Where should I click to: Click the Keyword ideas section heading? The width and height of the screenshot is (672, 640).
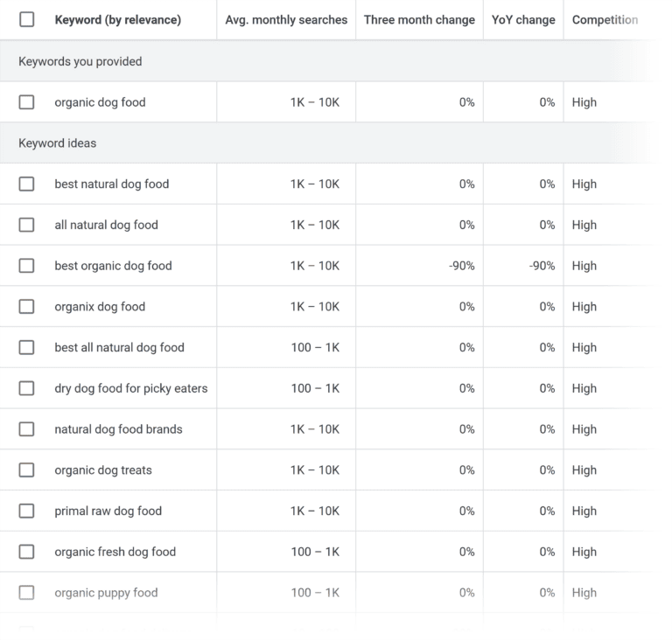point(58,143)
